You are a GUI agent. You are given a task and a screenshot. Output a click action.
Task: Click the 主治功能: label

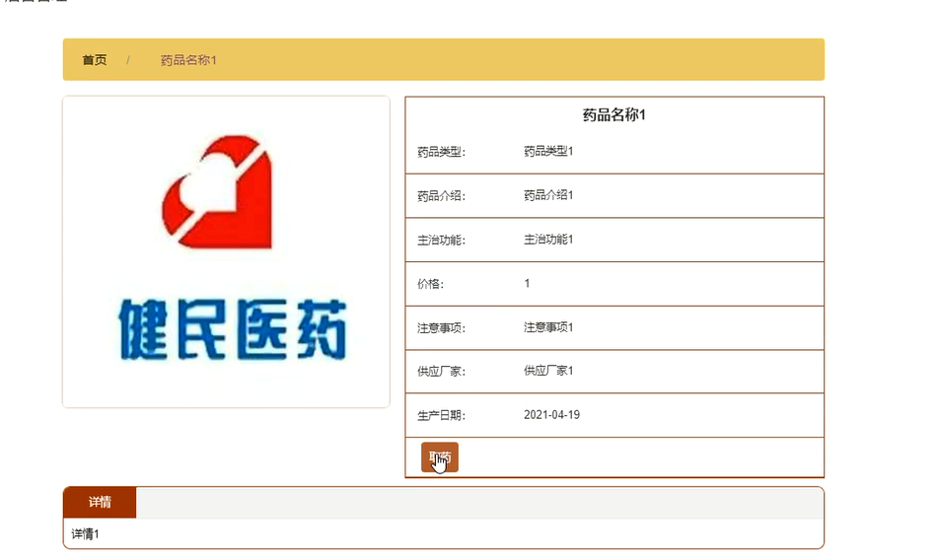[x=441, y=241]
